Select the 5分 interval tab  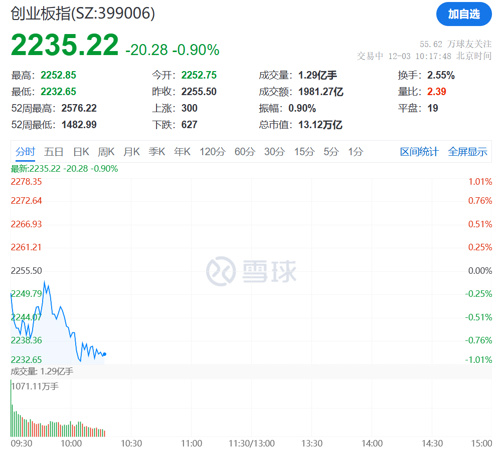331,152
